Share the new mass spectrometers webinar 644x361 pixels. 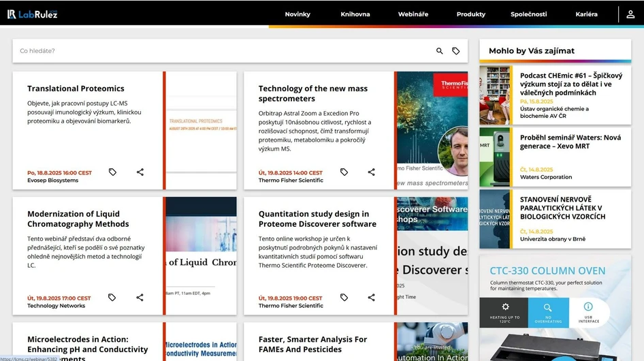(x=372, y=172)
